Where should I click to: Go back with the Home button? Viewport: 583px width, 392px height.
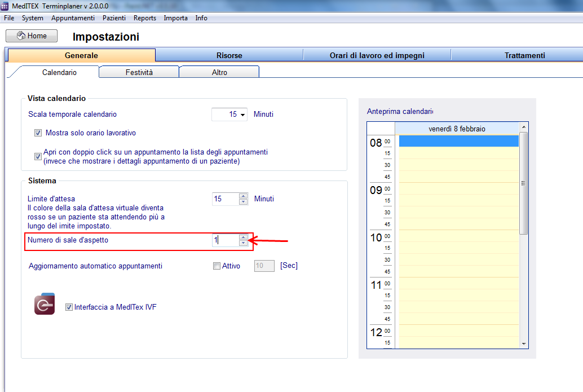(x=32, y=36)
